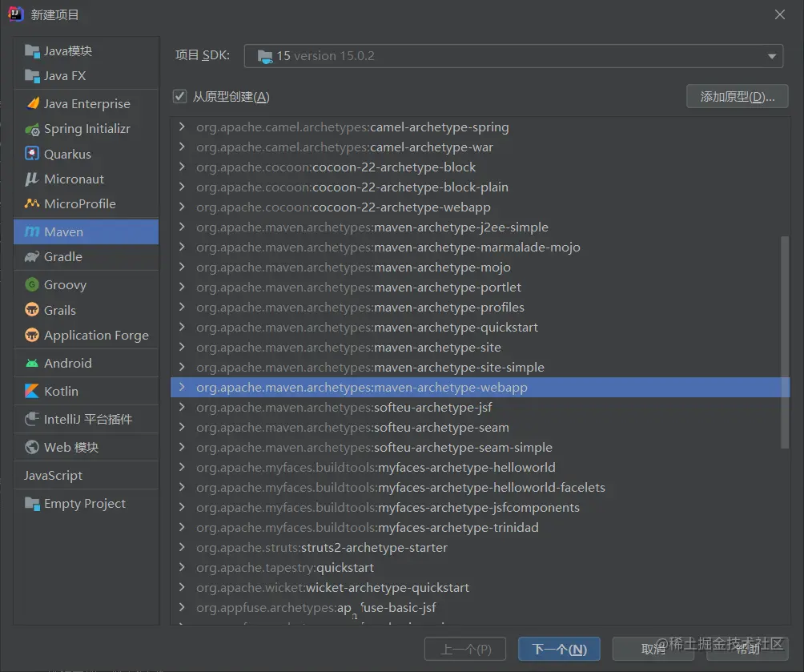Click the Quarkus logo icon
This screenshot has height=672, width=804.
[x=32, y=153]
